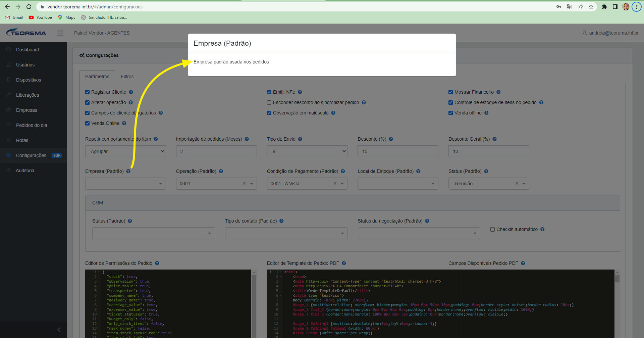Click help icon for Controle de estoque

(x=541, y=102)
